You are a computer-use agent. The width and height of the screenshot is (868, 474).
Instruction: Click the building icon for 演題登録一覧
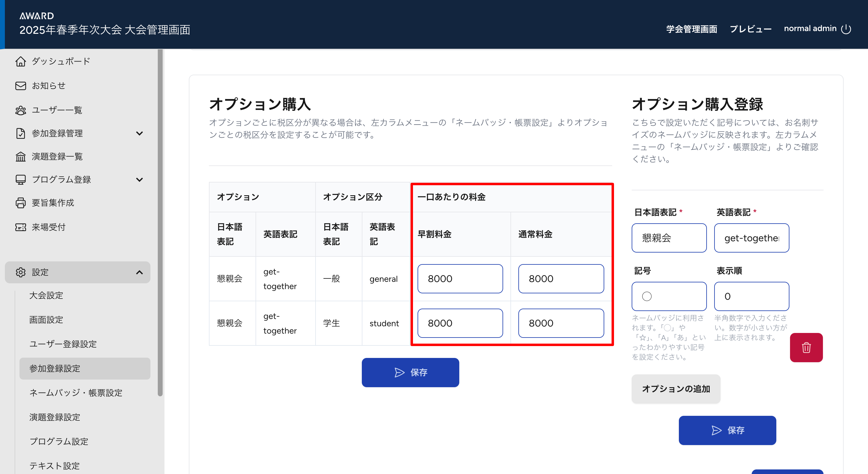pyautogui.click(x=20, y=157)
